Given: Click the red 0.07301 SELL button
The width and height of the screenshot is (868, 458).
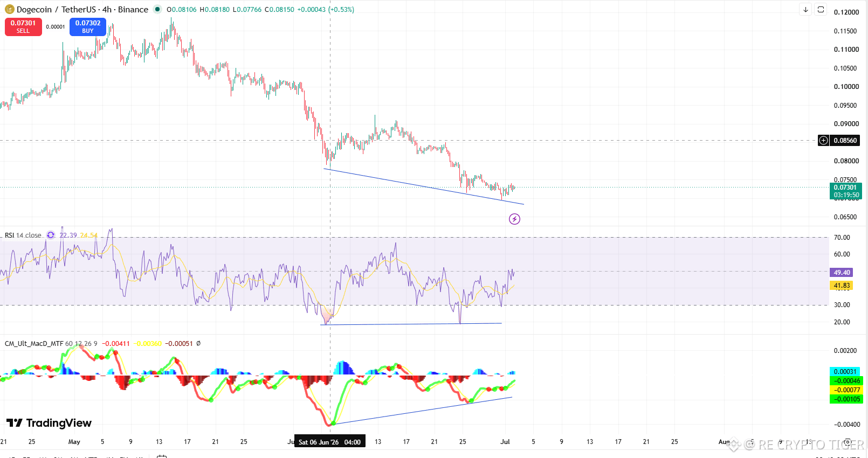Looking at the screenshot, I should [23, 27].
